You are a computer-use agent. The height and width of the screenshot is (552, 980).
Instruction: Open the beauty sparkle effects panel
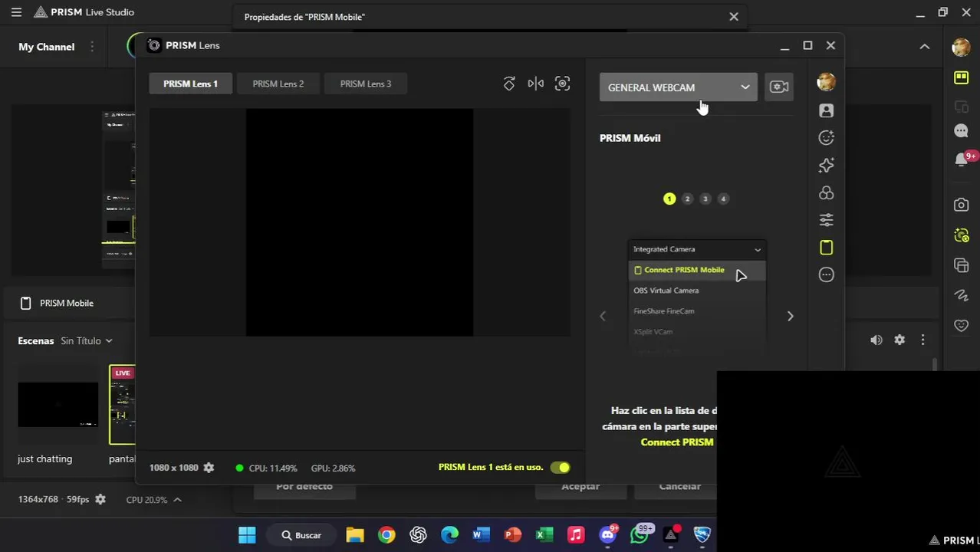point(826,165)
